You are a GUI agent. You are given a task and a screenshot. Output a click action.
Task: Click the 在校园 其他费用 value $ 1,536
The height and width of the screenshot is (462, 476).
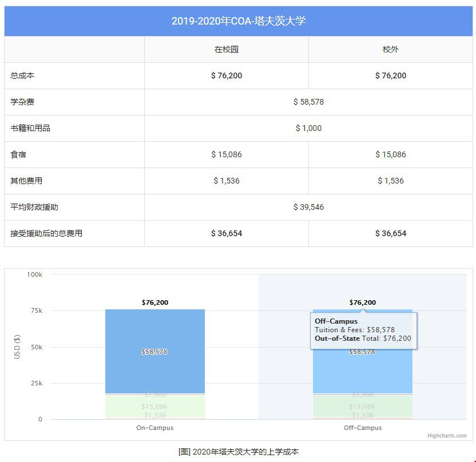point(227,181)
